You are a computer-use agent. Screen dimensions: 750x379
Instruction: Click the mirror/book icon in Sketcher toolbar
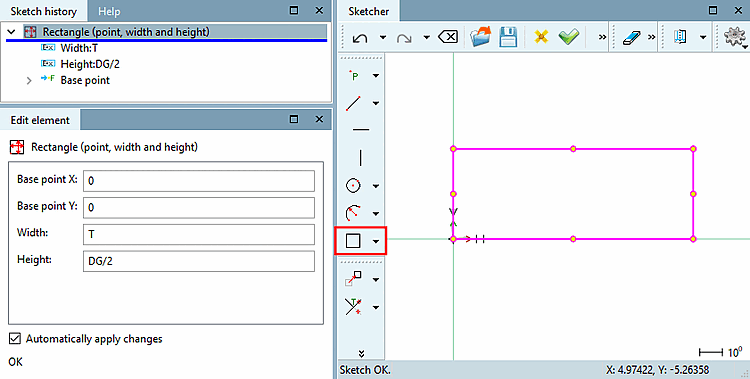(680, 37)
